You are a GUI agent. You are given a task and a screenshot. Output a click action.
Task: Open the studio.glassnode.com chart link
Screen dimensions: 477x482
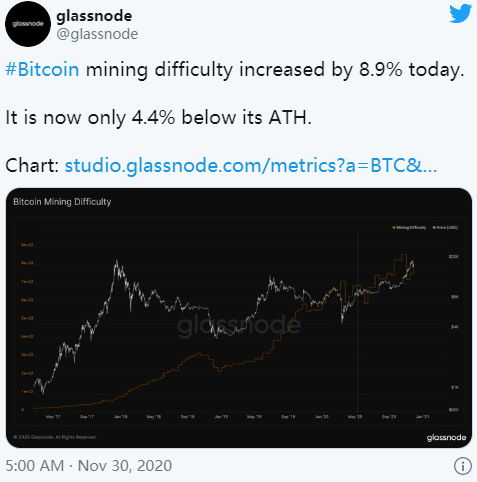pyautogui.click(x=251, y=165)
